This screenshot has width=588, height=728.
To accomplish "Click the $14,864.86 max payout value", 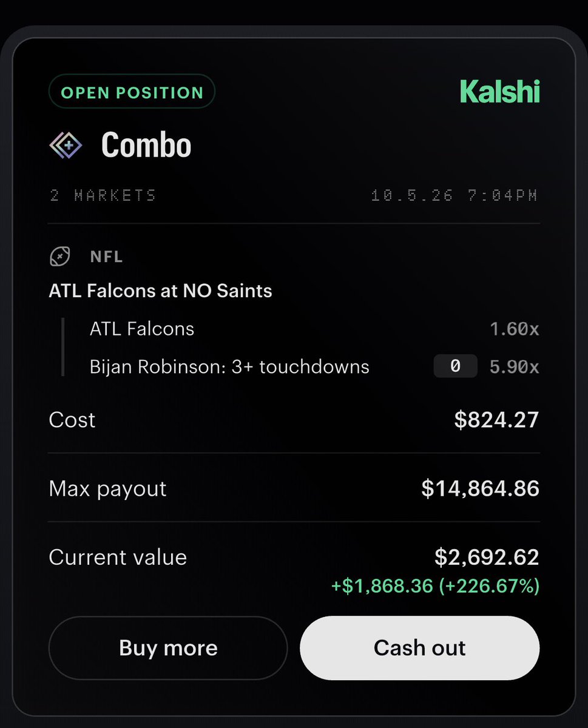I will pyautogui.click(x=480, y=489).
